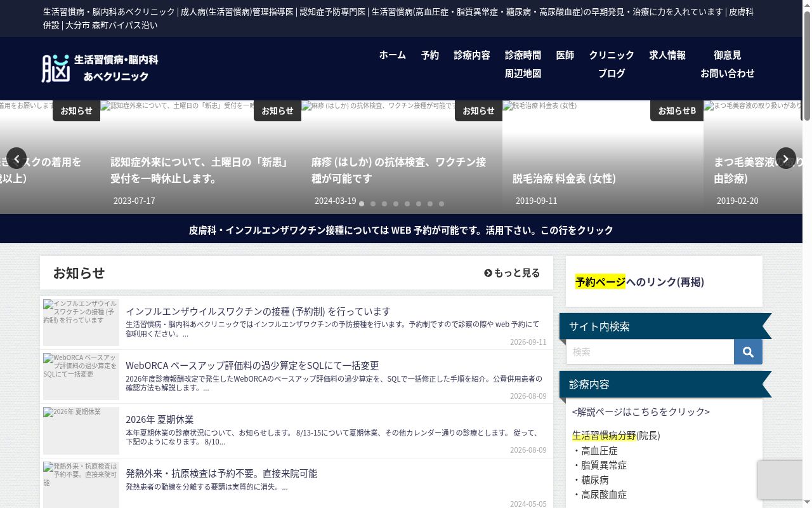Click the WEB予約 announcement banner
The height and width of the screenshot is (508, 812).
click(401, 230)
